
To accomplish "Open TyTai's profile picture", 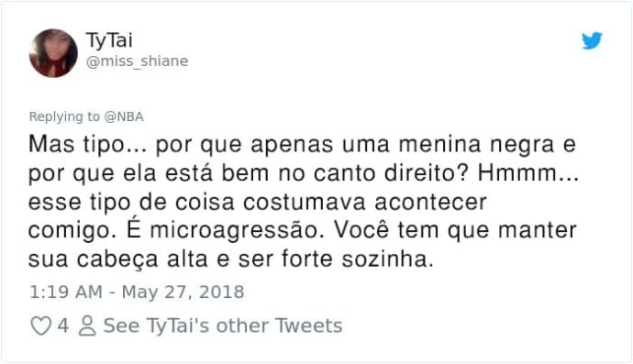I will click(x=53, y=53).
